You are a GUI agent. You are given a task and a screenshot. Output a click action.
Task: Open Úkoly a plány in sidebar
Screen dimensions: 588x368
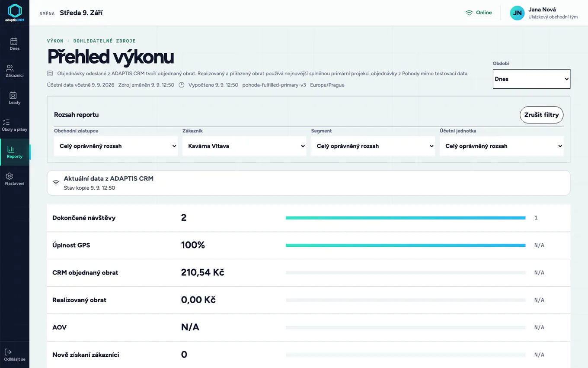coord(15,125)
